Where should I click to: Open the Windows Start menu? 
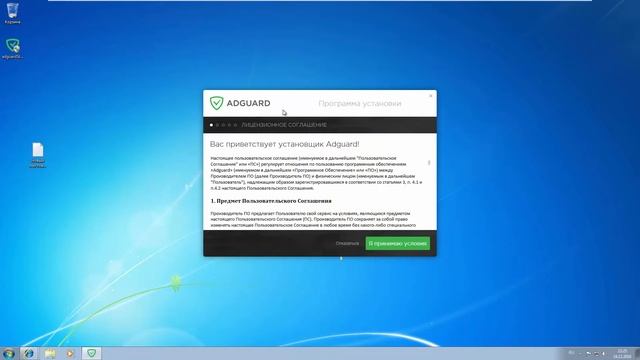(8, 353)
